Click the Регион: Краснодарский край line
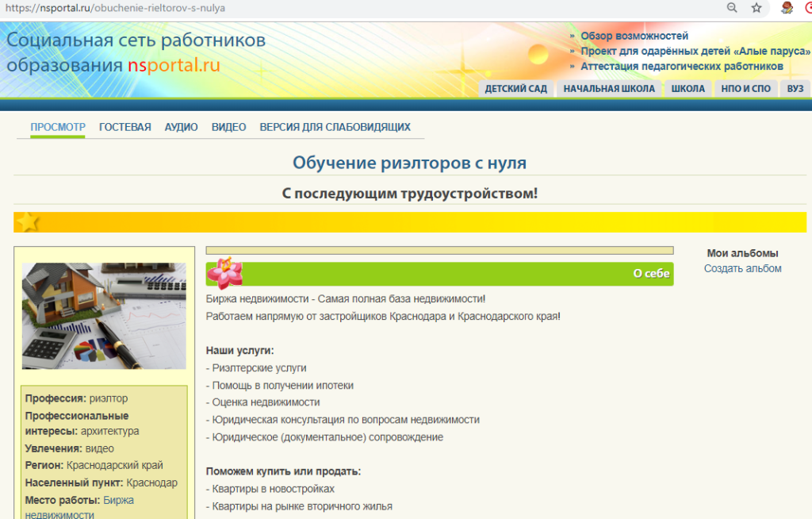 click(x=94, y=465)
